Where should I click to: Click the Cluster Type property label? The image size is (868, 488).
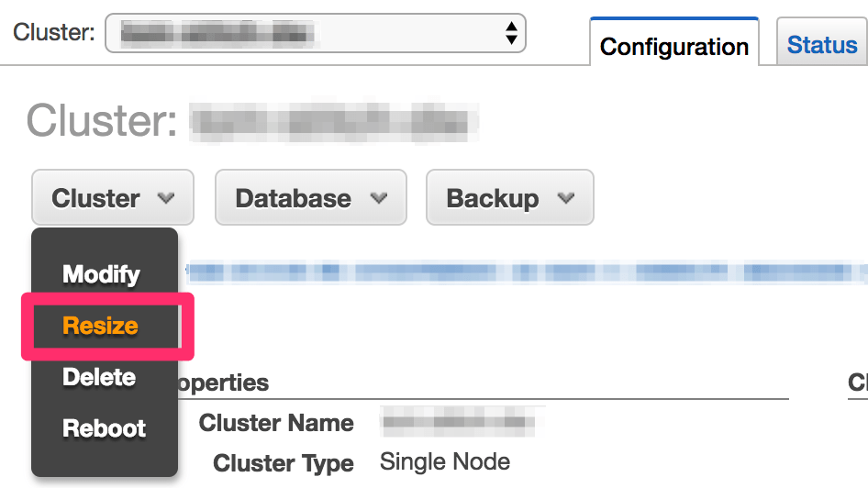click(284, 463)
